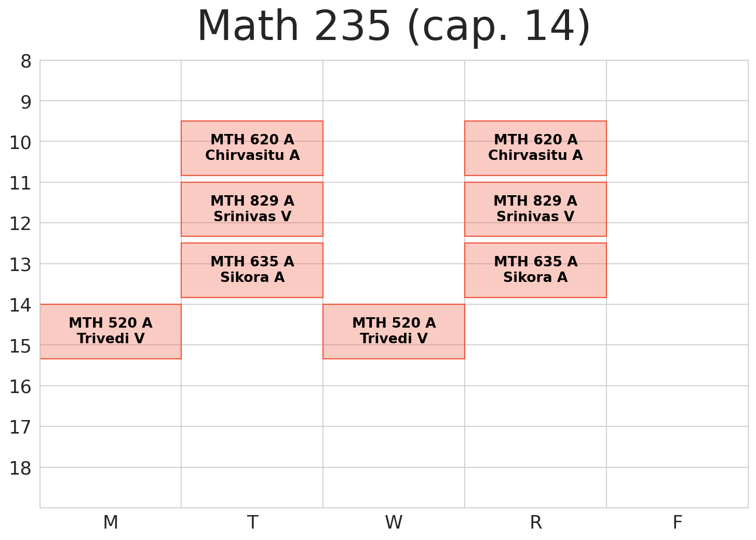The image size is (756, 540).
Task: Click the Tuesday MTH 829 A Srinivas block
Action: point(252,209)
